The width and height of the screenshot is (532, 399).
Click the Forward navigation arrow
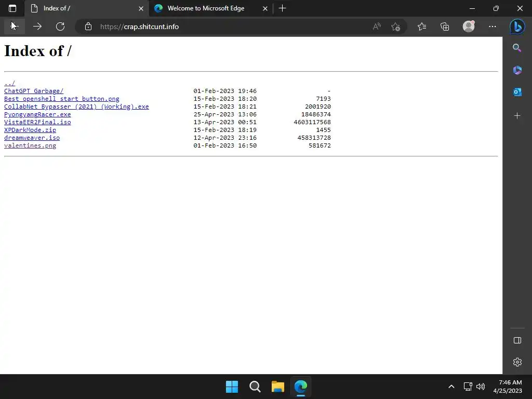[37, 26]
